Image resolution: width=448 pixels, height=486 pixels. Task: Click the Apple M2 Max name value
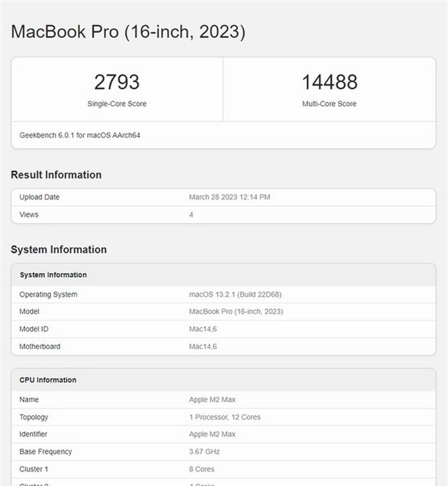click(x=212, y=400)
